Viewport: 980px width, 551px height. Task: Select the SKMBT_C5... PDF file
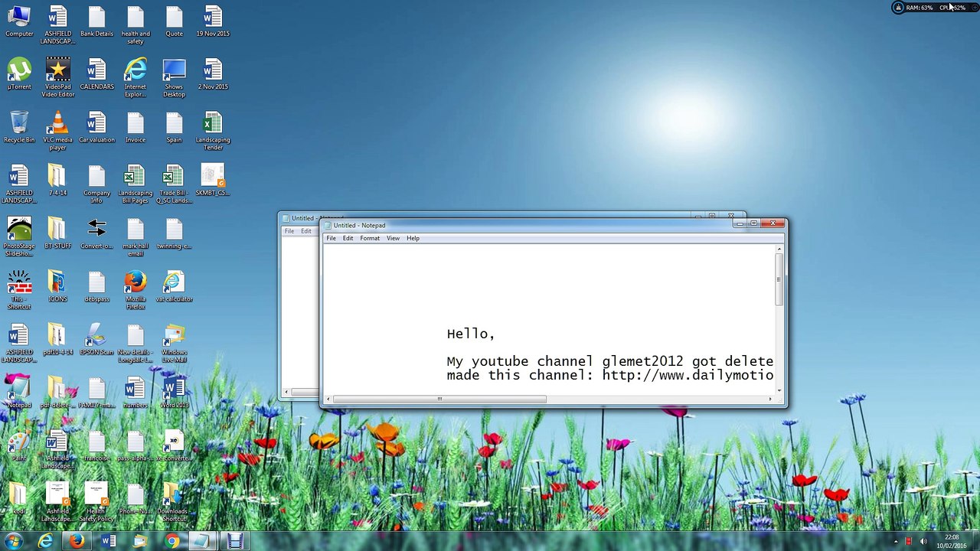pyautogui.click(x=213, y=181)
